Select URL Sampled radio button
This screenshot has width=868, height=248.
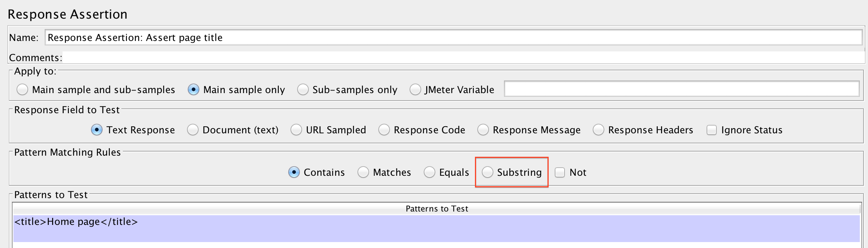coord(296,130)
